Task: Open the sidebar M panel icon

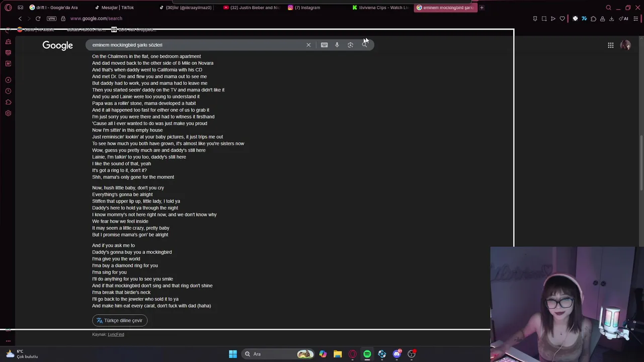Action: 8,63
